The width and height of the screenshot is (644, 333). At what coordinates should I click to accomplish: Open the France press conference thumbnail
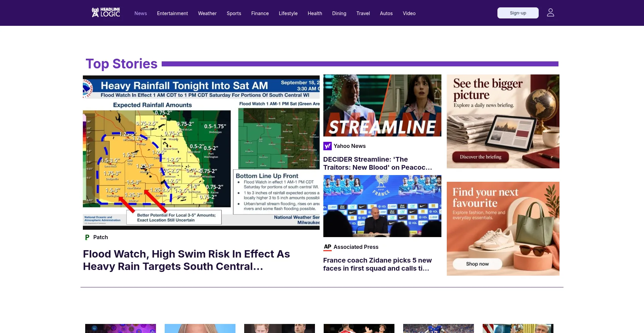(382, 206)
